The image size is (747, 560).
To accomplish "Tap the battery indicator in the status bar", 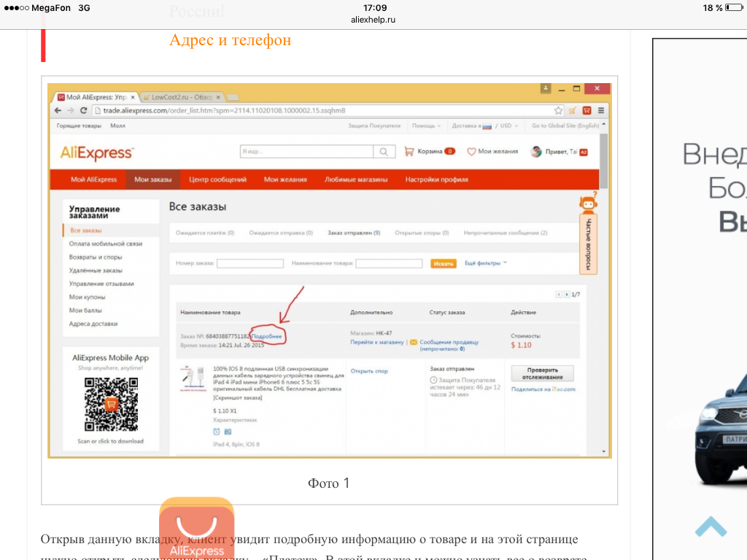I will click(733, 7).
